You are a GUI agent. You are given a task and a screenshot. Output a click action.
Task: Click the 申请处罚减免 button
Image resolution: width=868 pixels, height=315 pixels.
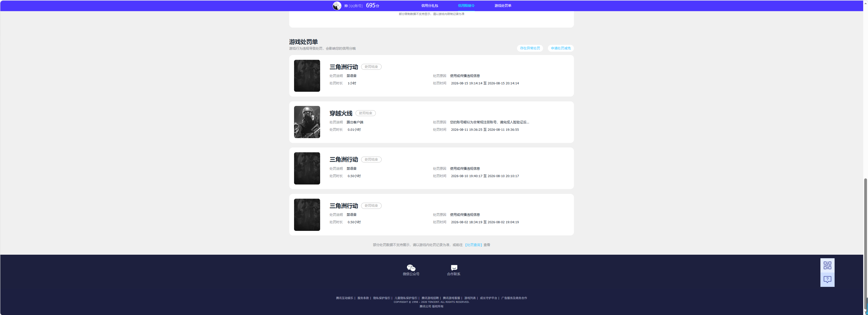click(x=561, y=48)
